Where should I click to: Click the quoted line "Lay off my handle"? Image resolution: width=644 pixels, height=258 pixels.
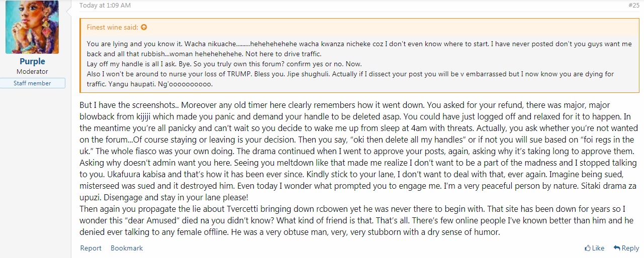(224, 64)
